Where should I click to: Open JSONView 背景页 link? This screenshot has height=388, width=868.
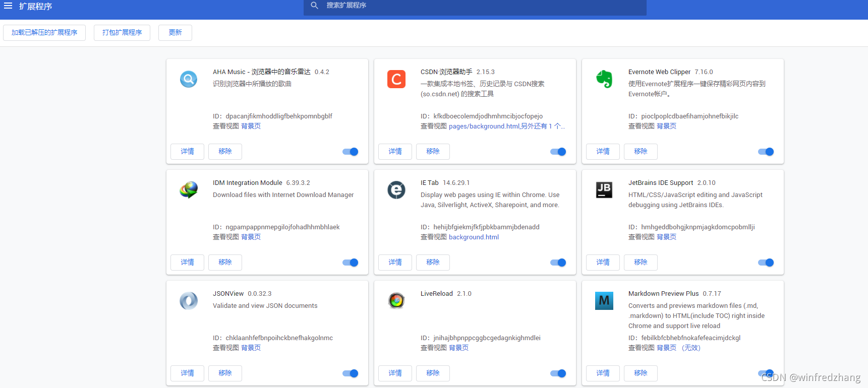pos(251,348)
